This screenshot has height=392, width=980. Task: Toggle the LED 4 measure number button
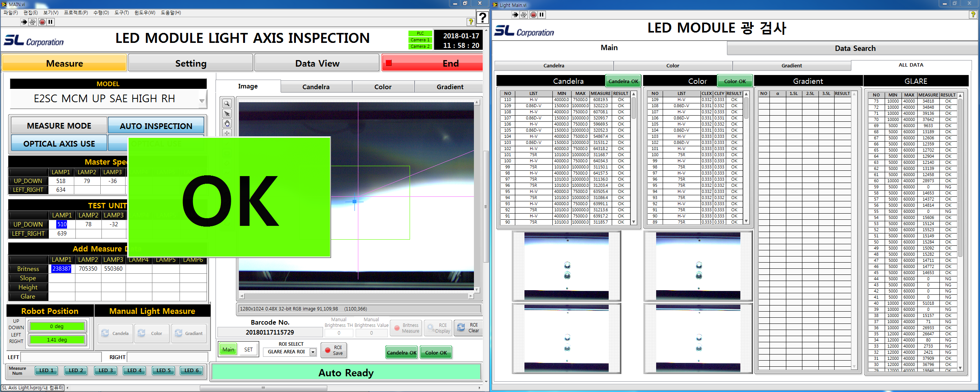pyautogui.click(x=134, y=370)
